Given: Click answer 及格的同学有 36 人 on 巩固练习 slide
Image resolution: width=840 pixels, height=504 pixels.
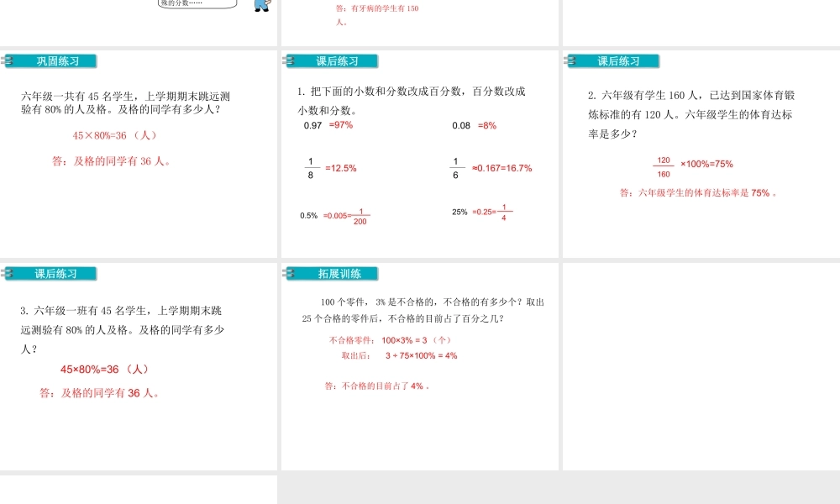Looking at the screenshot, I should (112, 161).
